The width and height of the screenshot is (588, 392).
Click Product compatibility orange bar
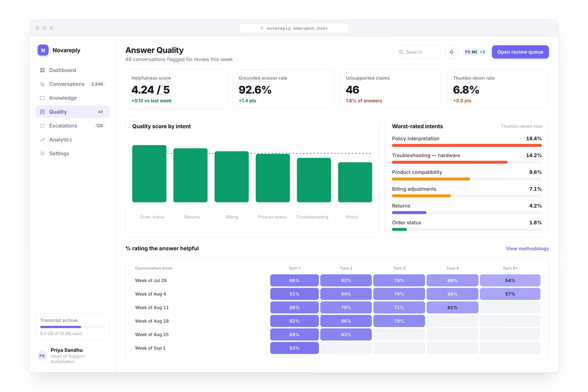[x=431, y=179]
